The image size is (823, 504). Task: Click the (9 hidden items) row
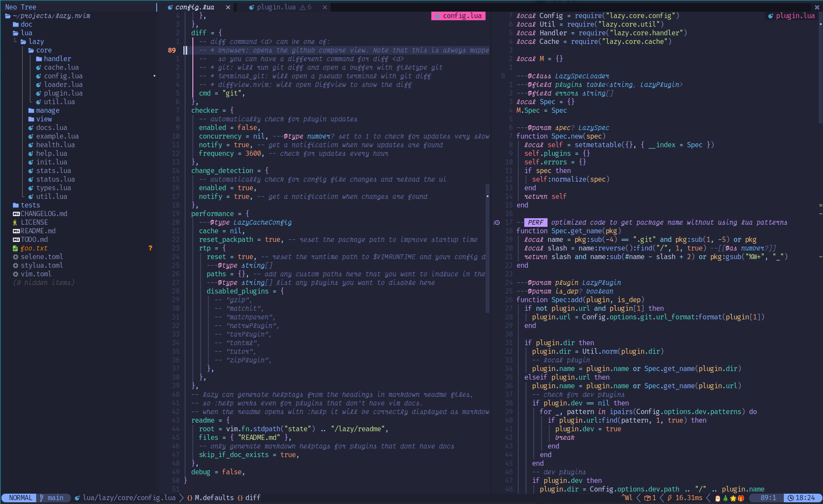[44, 283]
